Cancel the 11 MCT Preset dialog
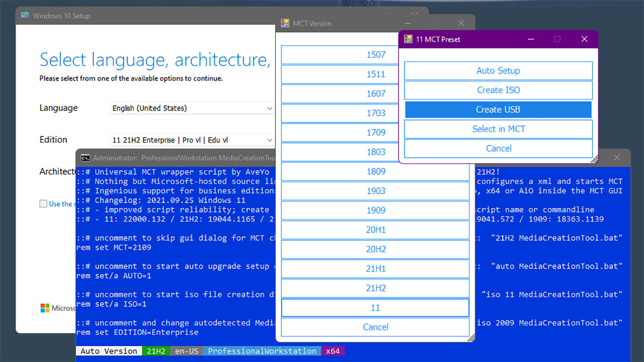 (x=498, y=149)
